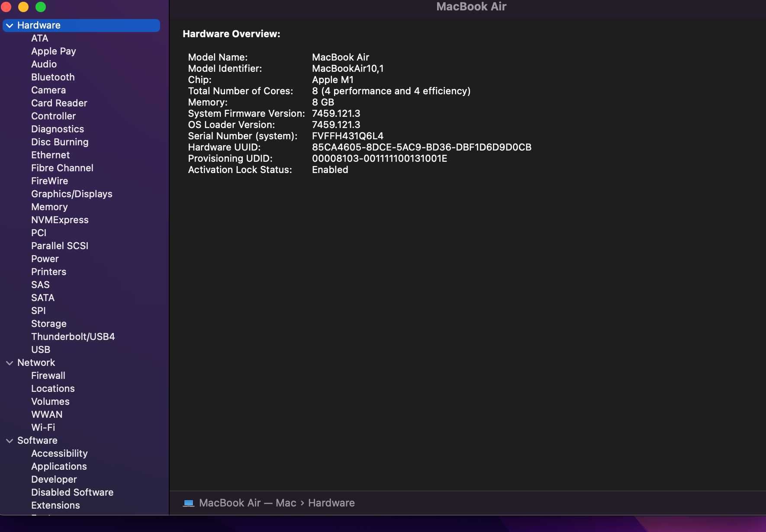Select FireWire in the sidebar
766x532 pixels.
(x=49, y=181)
